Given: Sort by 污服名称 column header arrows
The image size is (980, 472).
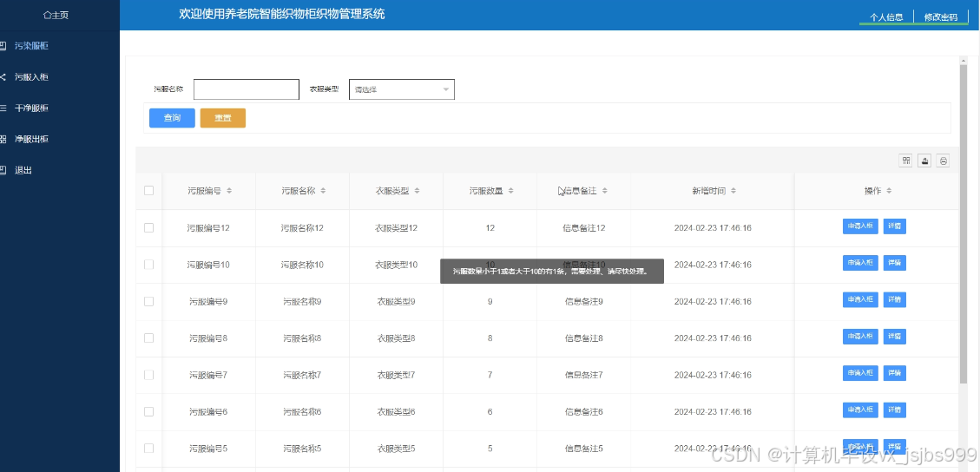Looking at the screenshot, I should point(323,191).
